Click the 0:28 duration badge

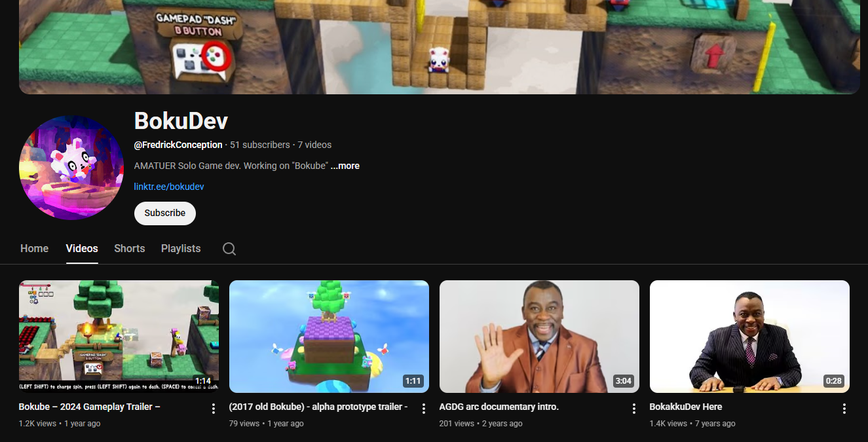coord(834,381)
